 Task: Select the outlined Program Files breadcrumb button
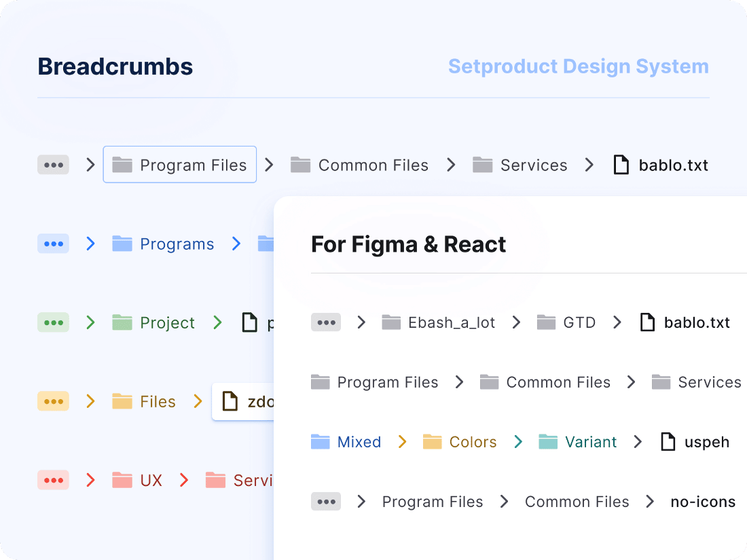pyautogui.click(x=179, y=164)
